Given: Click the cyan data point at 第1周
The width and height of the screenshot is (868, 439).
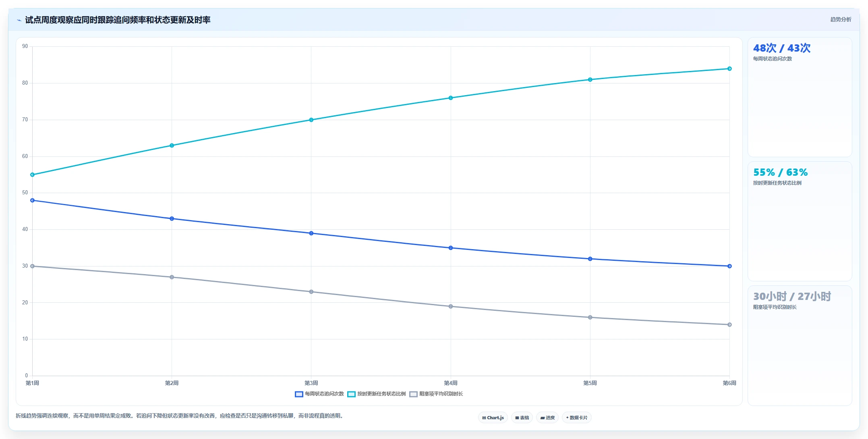Looking at the screenshot, I should 32,175.
